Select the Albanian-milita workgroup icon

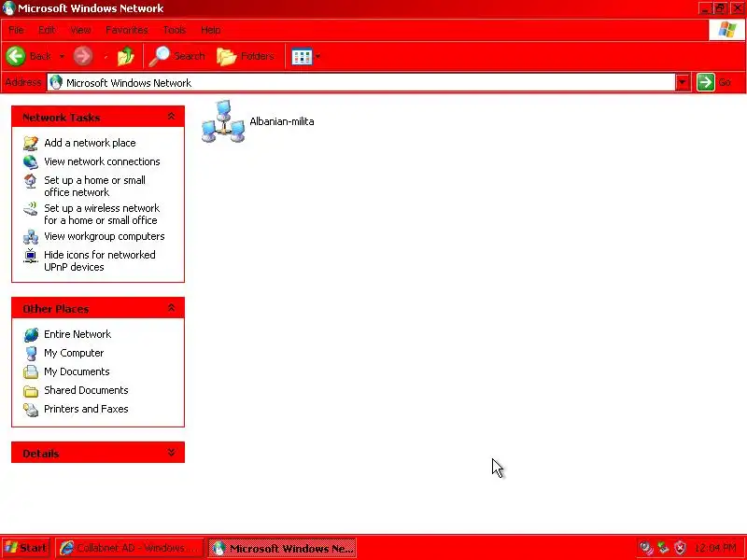[x=223, y=121]
